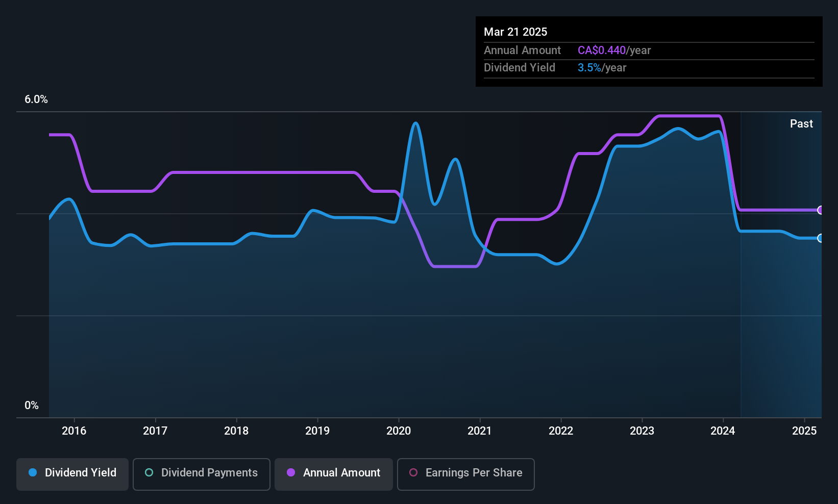The width and height of the screenshot is (838, 504).
Task: Click the CA$0.440/year tooltip value
Action: 614,51
